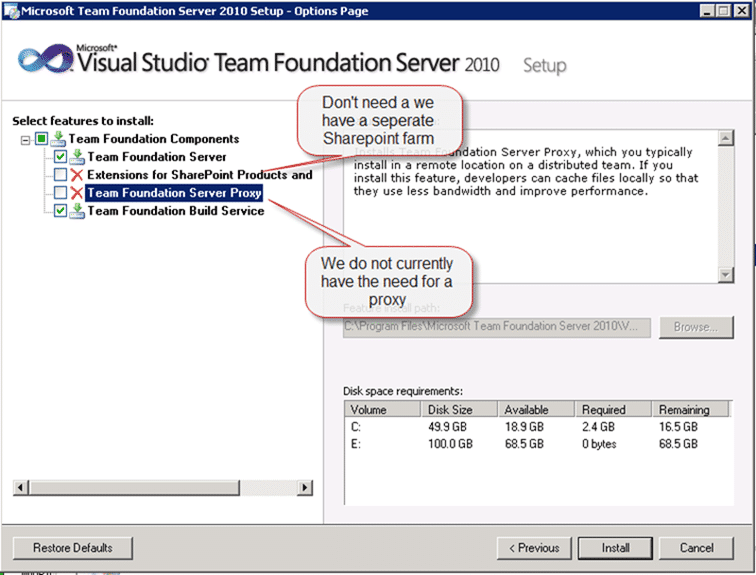This screenshot has width=756, height=575.
Task: Uncheck the Team Foundation Server checkbox
Action: pyautogui.click(x=60, y=157)
